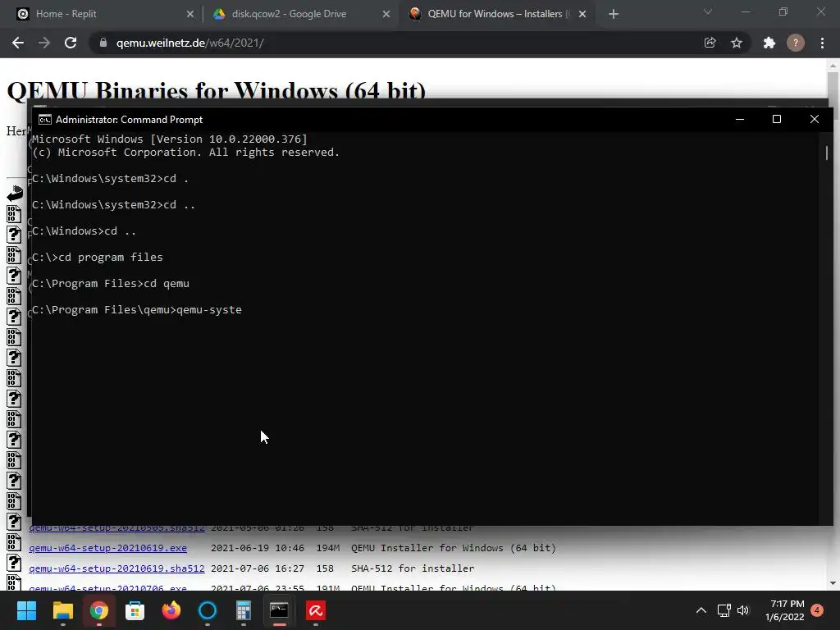
Task: Open clock showing 7:17 PM
Action: click(785, 610)
